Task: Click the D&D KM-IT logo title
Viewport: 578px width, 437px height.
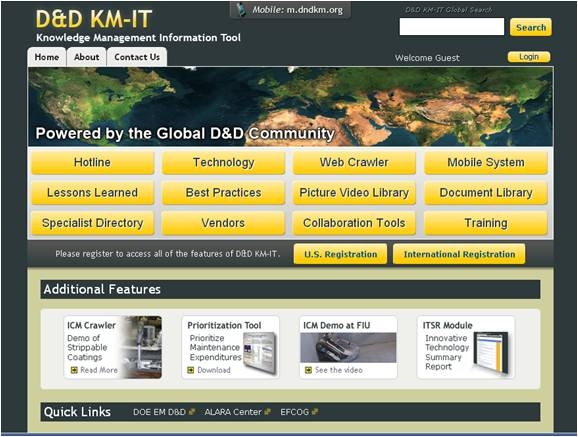Action: click(x=94, y=19)
